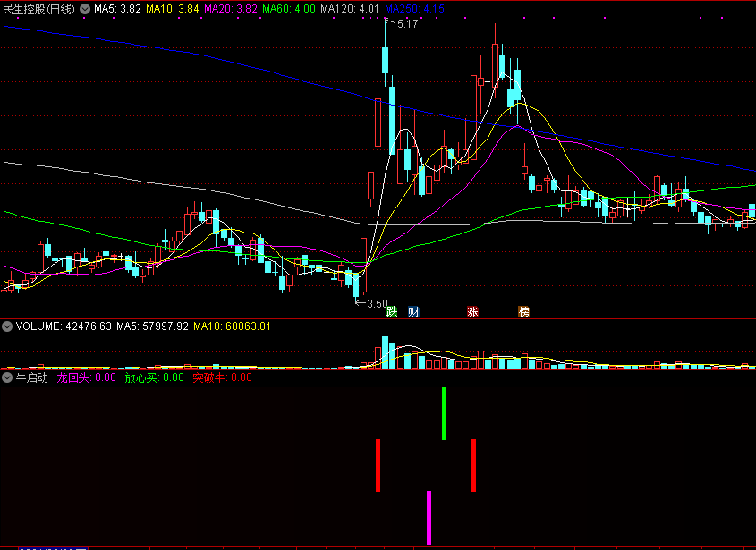Click the 牛启动 indicator name
Screen dimensions: 756x550
[32, 377]
